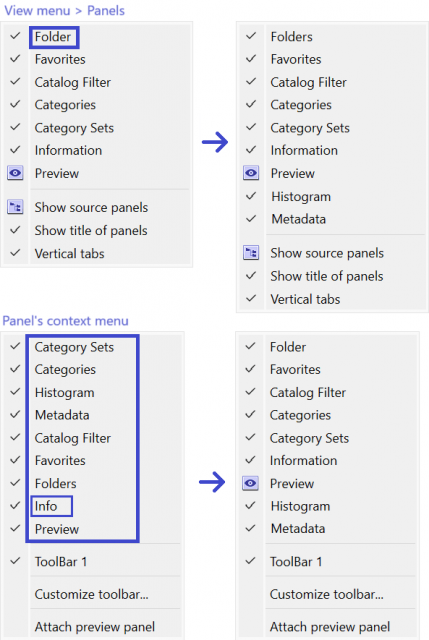The image size is (429, 640).
Task: Click the 'View menu > Panels' heading
Action: (64, 11)
